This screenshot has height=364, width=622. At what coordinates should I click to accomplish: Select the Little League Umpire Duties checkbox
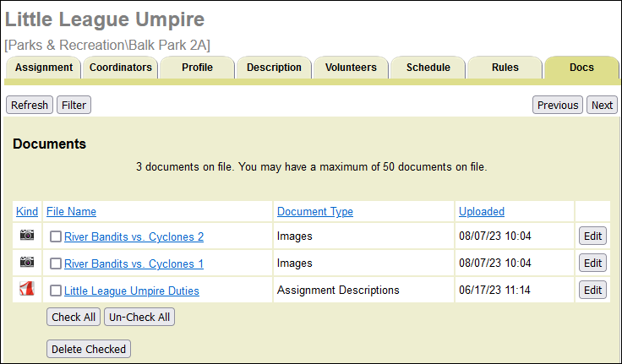56,291
